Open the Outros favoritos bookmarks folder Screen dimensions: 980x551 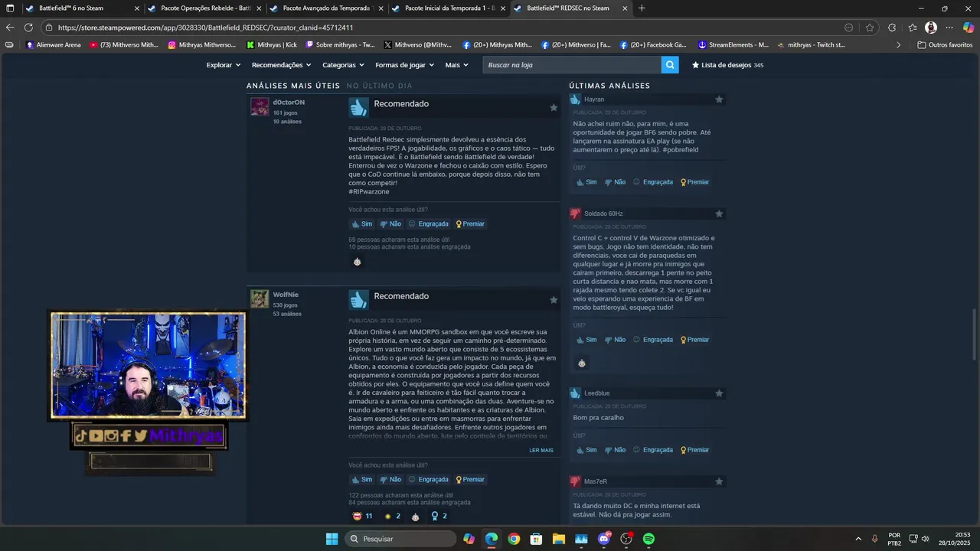945,45
